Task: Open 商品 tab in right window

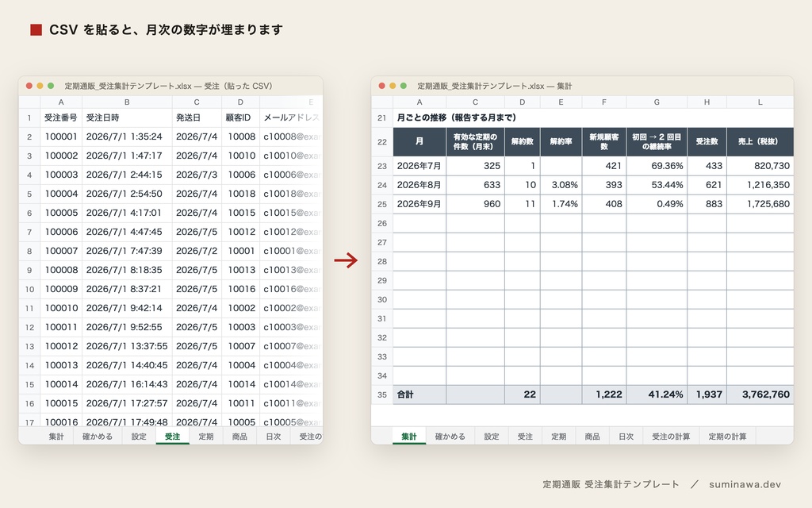Action: tap(592, 437)
